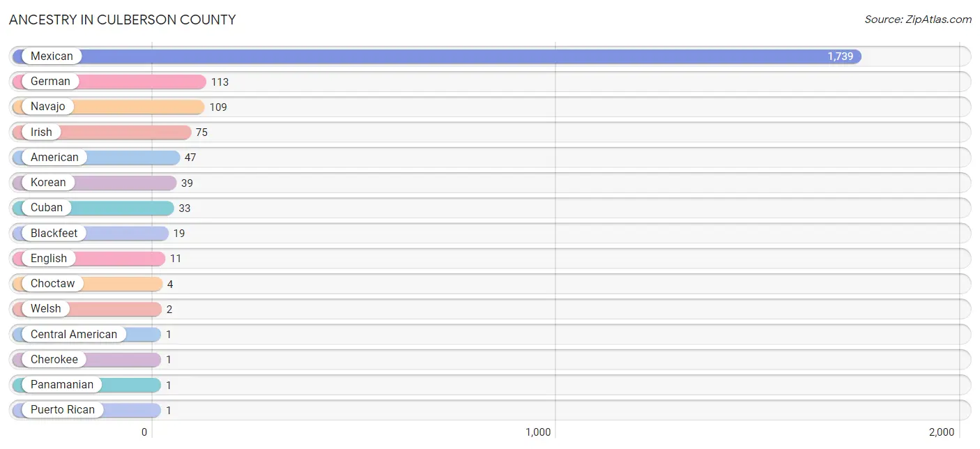This screenshot has height=449, width=980.
Task: Select the Panamanian ancestry label
Action: [x=62, y=385]
